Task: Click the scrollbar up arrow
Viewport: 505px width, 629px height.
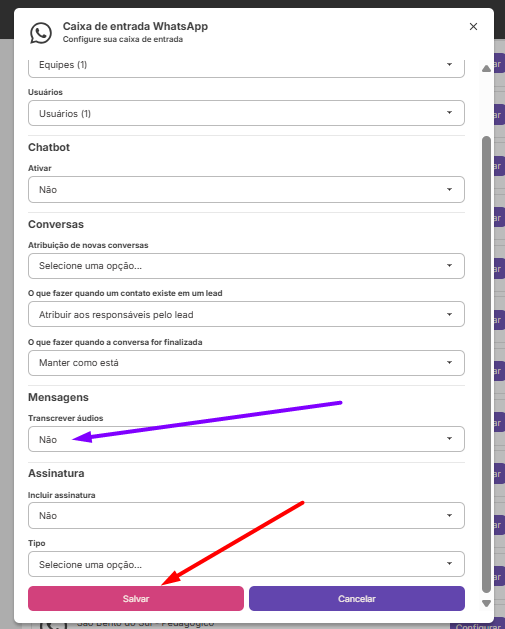Action: coord(486,69)
